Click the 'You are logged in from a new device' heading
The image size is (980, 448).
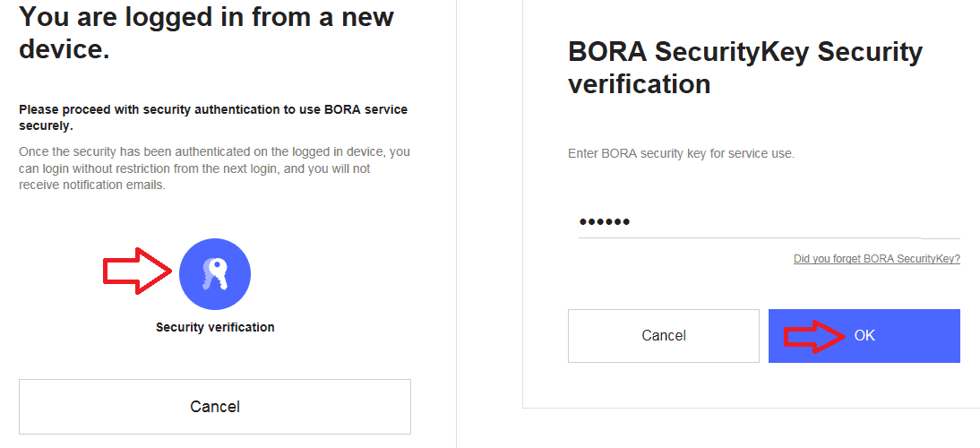click(206, 32)
